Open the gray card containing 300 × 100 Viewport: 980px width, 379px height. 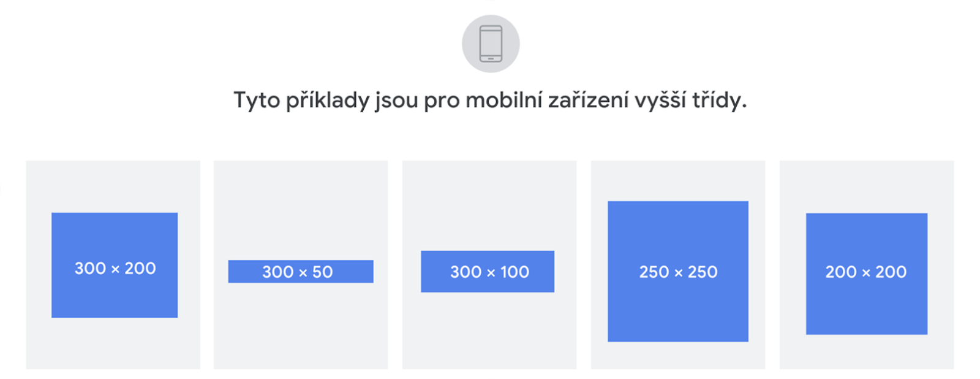[x=489, y=202]
